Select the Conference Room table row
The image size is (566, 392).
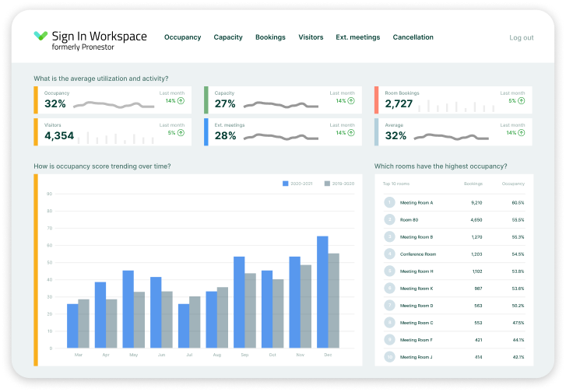(454, 254)
